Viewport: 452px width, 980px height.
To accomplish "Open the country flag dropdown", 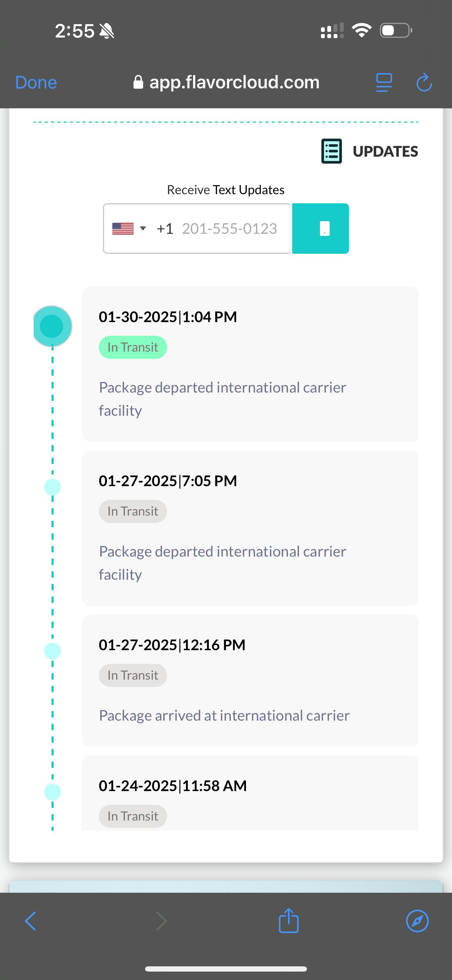I will 129,229.
